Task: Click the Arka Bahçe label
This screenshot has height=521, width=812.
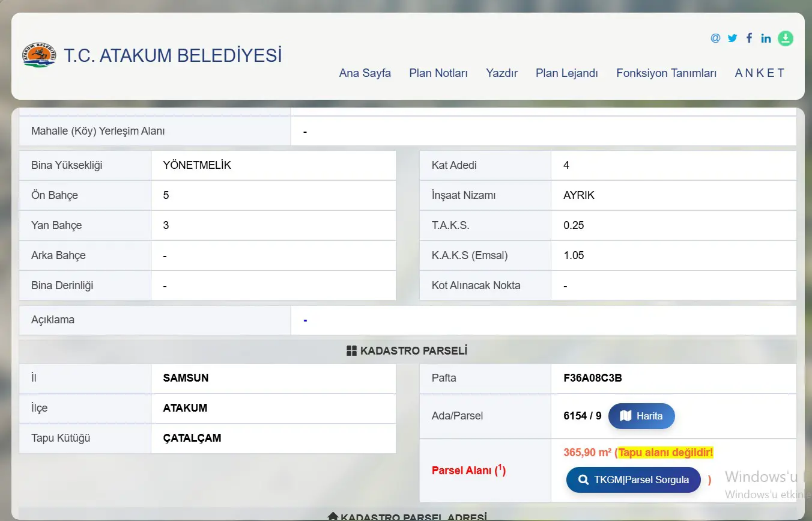Action: coord(58,255)
